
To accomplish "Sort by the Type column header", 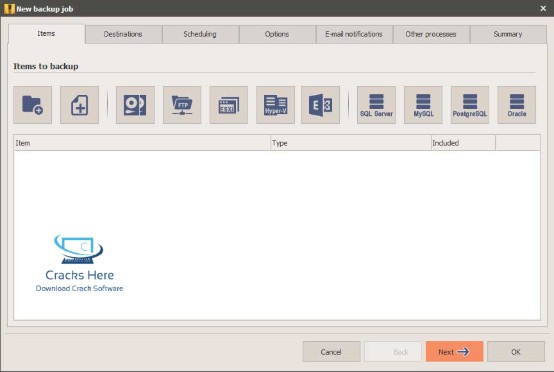I will point(350,143).
